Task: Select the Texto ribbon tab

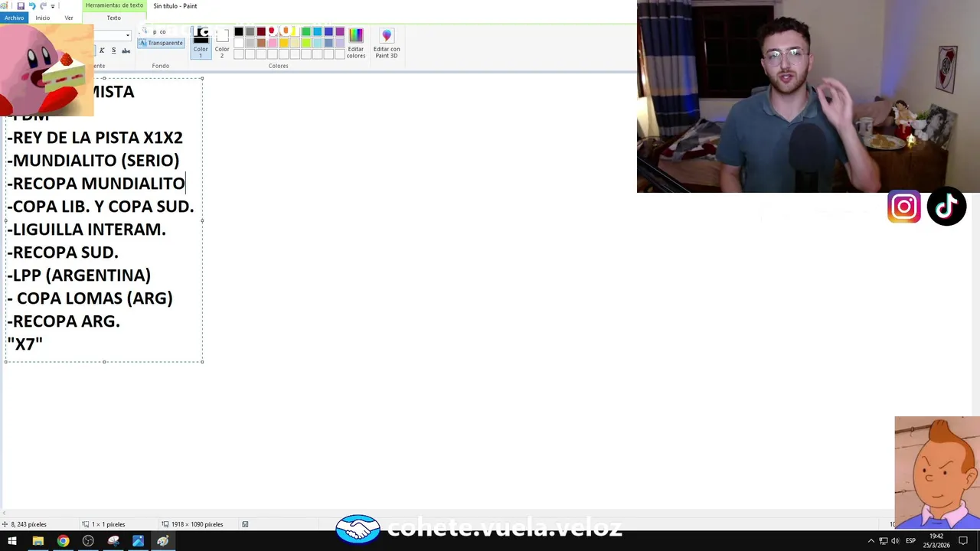Action: pyautogui.click(x=113, y=18)
